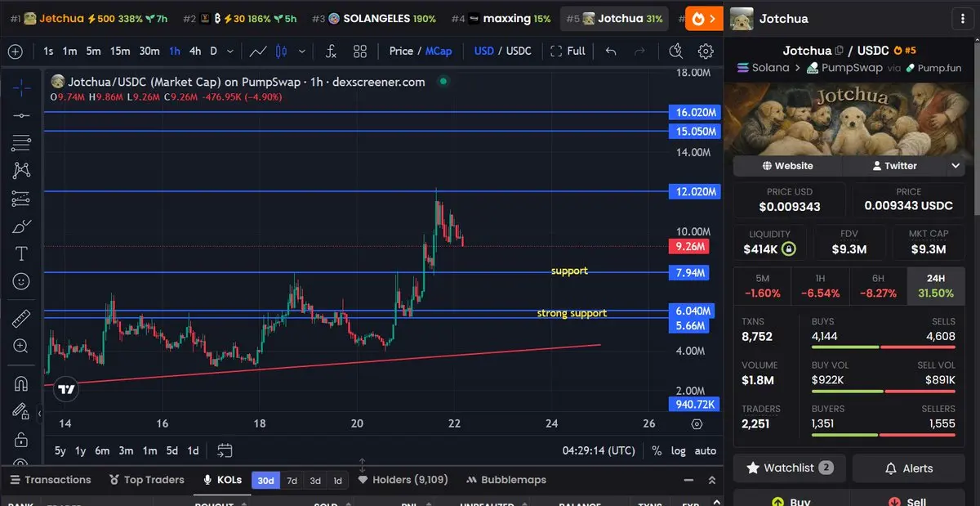The width and height of the screenshot is (980, 506).
Task: Click the TradingView logo
Action: [x=67, y=390]
